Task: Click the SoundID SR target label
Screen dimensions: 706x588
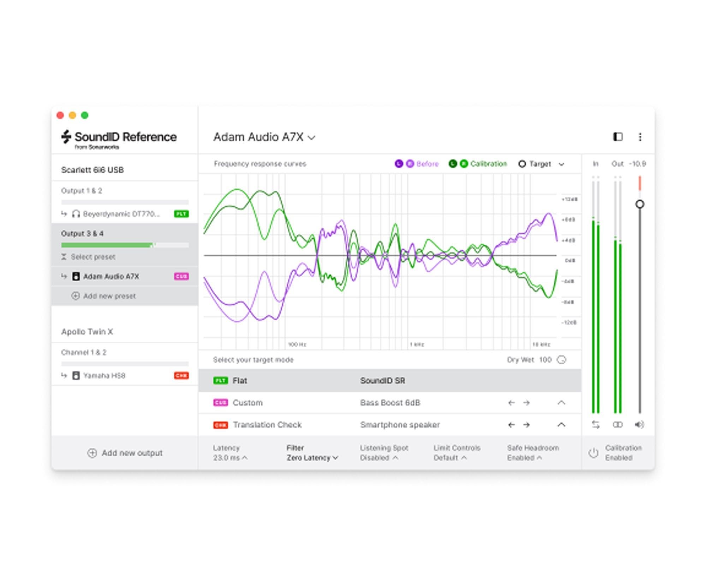Action: [x=383, y=380]
